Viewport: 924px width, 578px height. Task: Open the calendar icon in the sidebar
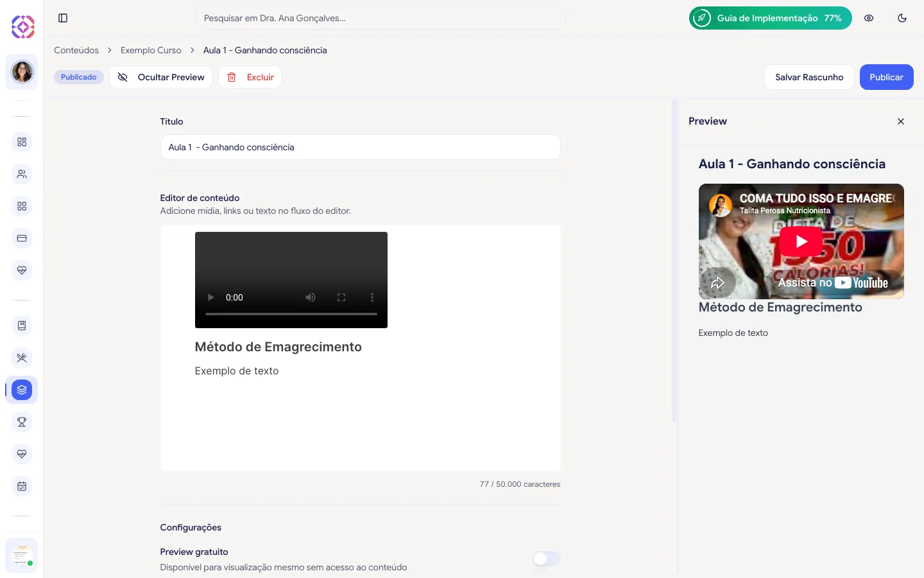point(22,486)
